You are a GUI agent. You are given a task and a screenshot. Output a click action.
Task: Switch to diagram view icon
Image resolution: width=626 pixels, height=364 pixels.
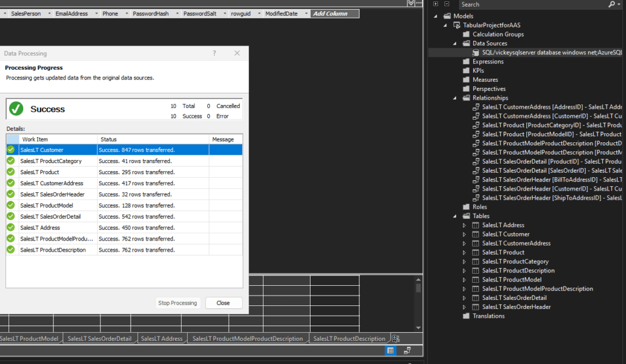coord(407,351)
